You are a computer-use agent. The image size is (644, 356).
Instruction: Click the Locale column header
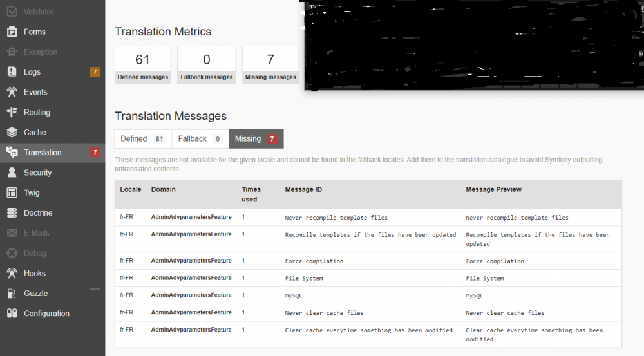tap(130, 189)
